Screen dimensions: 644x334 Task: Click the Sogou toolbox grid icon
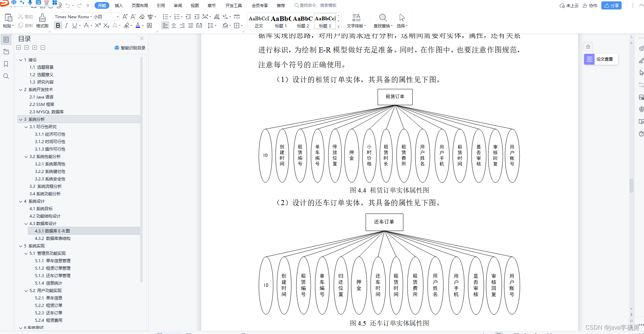(55, 3)
